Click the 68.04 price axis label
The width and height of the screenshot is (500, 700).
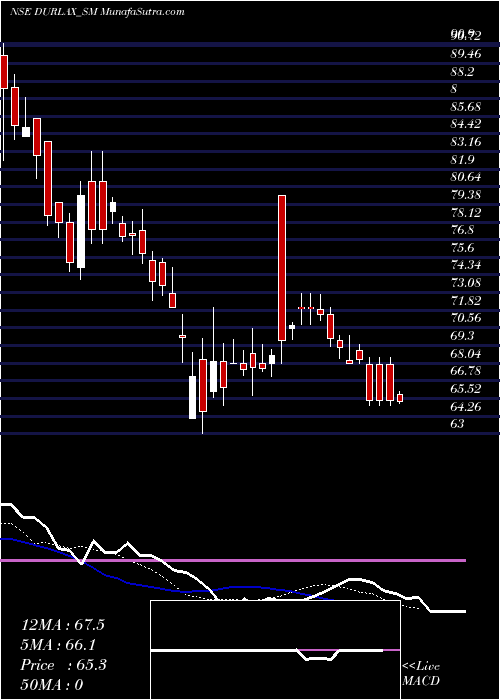point(466,354)
